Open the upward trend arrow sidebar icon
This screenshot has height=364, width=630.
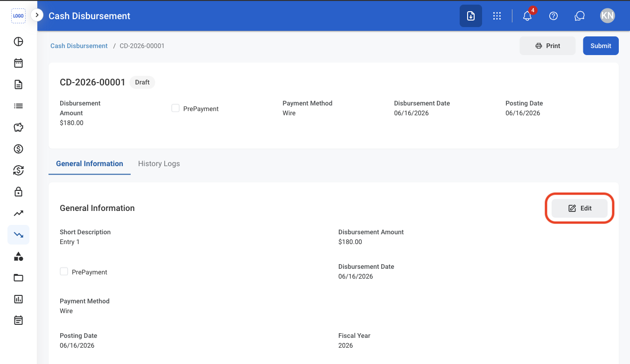click(x=18, y=213)
